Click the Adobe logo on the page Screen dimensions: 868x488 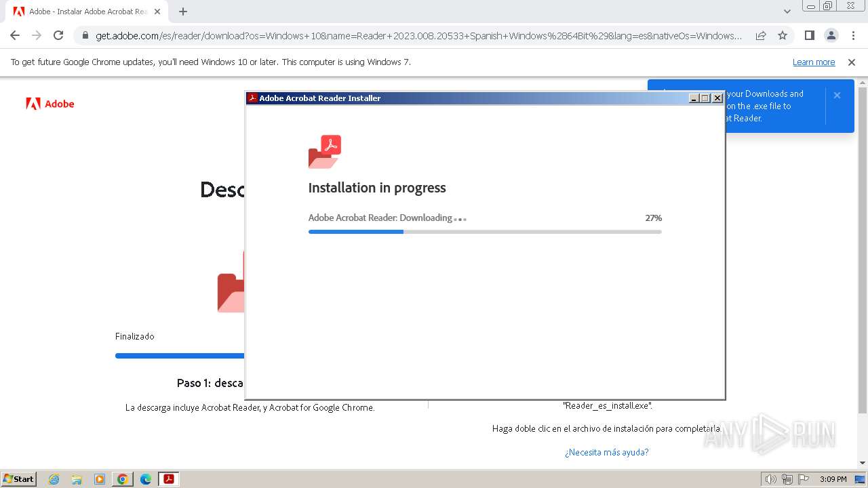pyautogui.click(x=50, y=104)
